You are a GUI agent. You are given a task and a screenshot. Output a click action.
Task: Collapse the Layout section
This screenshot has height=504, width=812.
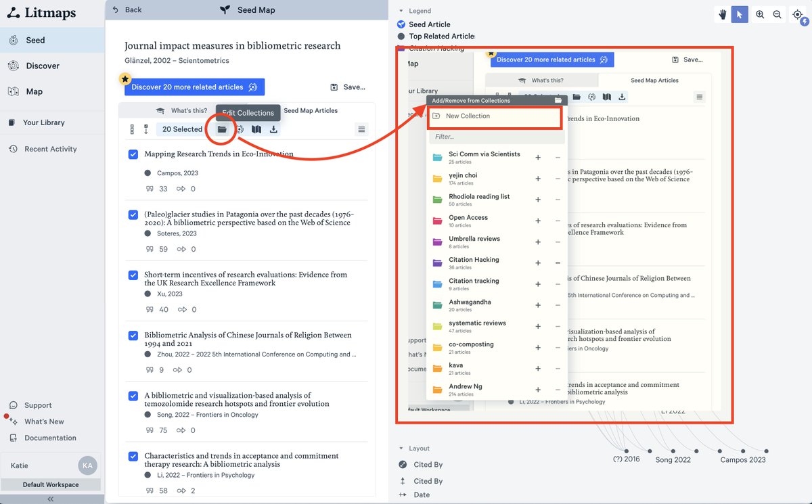tap(401, 449)
